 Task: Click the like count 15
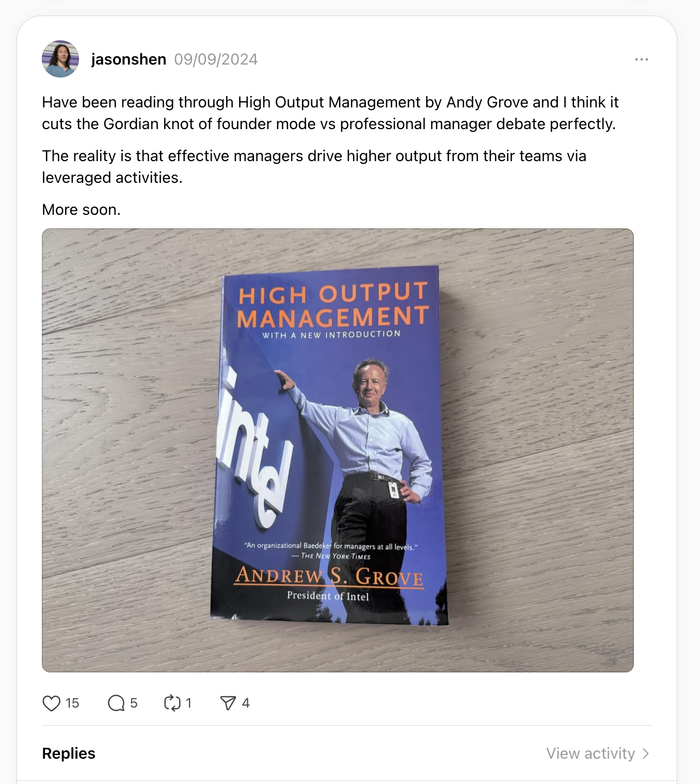(x=72, y=703)
